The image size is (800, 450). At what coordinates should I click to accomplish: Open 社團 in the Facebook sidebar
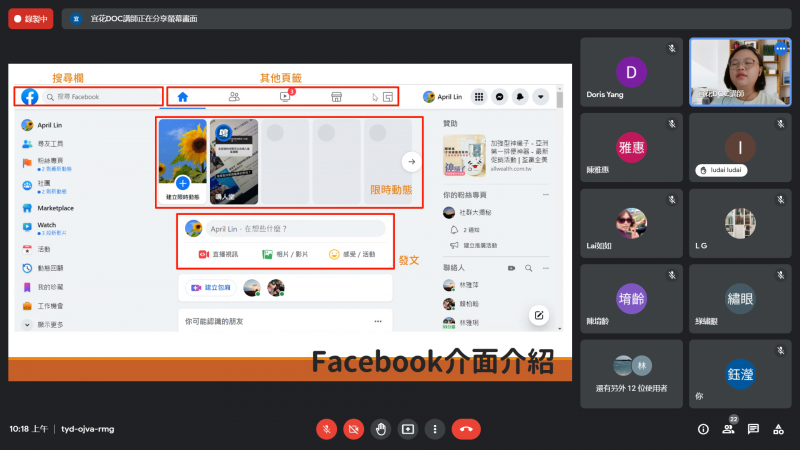click(x=44, y=186)
